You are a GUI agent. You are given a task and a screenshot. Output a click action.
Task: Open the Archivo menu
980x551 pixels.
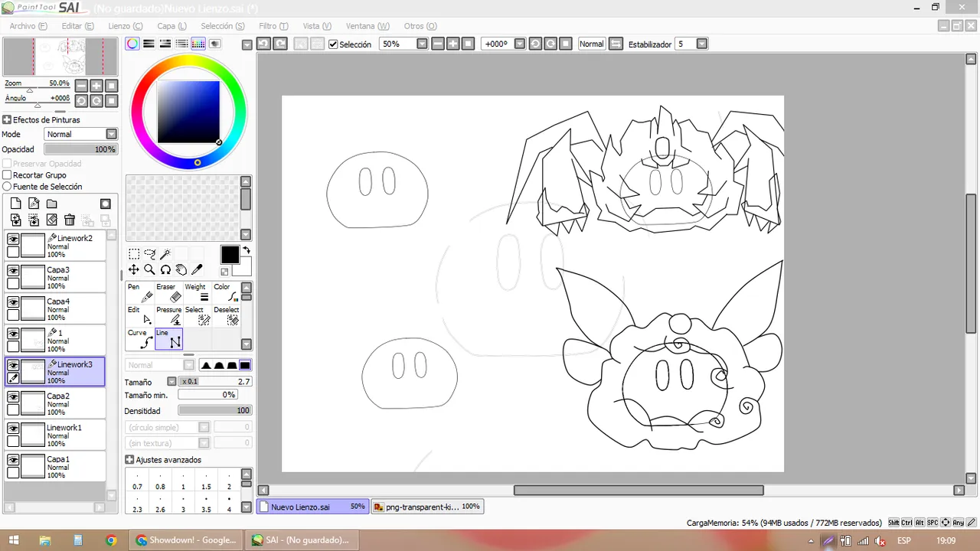(28, 26)
